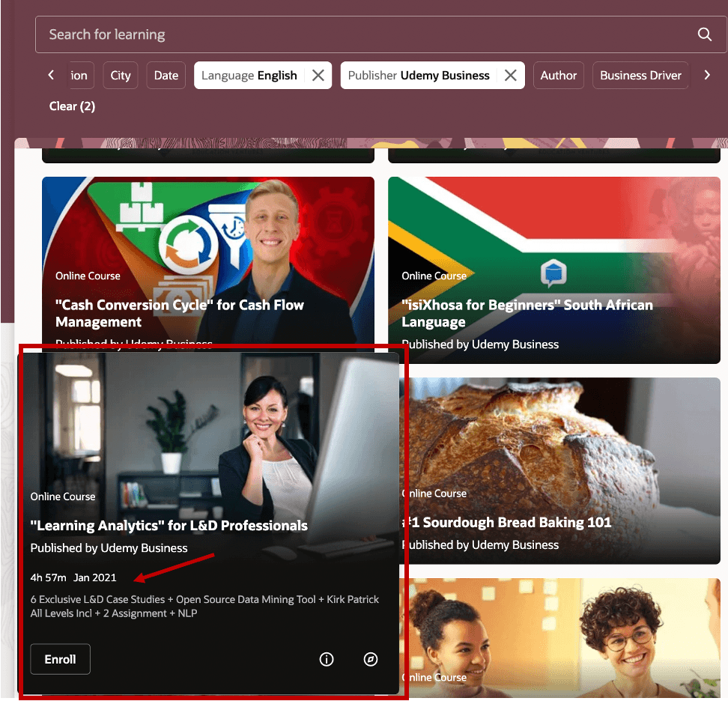The height and width of the screenshot is (701, 728).
Task: Show later filter chips with the right arrow
Action: (707, 75)
